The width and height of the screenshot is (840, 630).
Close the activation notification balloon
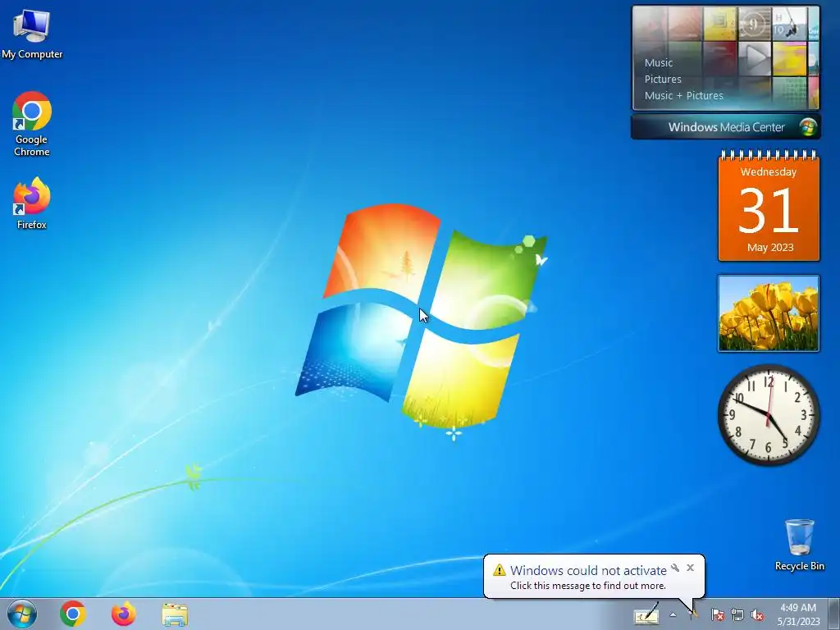[691, 568]
